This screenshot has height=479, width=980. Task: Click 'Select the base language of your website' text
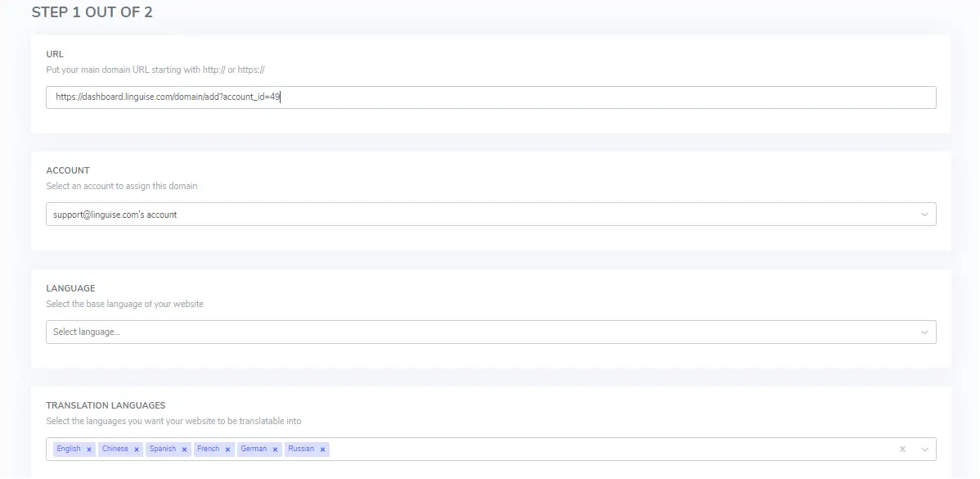[x=125, y=304]
